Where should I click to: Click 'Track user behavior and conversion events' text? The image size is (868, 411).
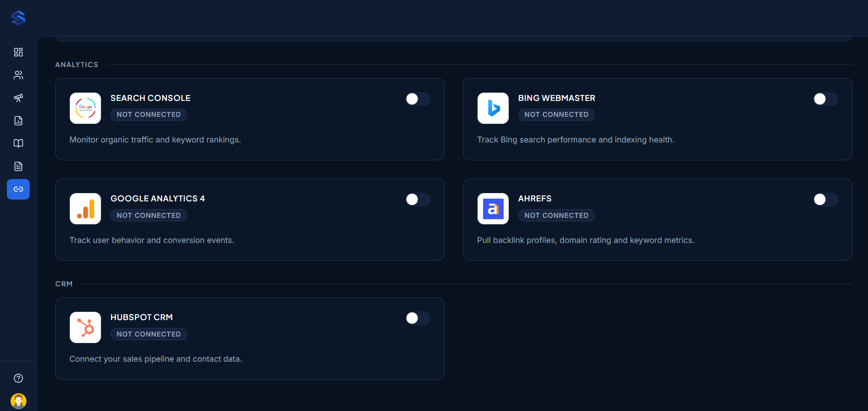pos(152,240)
